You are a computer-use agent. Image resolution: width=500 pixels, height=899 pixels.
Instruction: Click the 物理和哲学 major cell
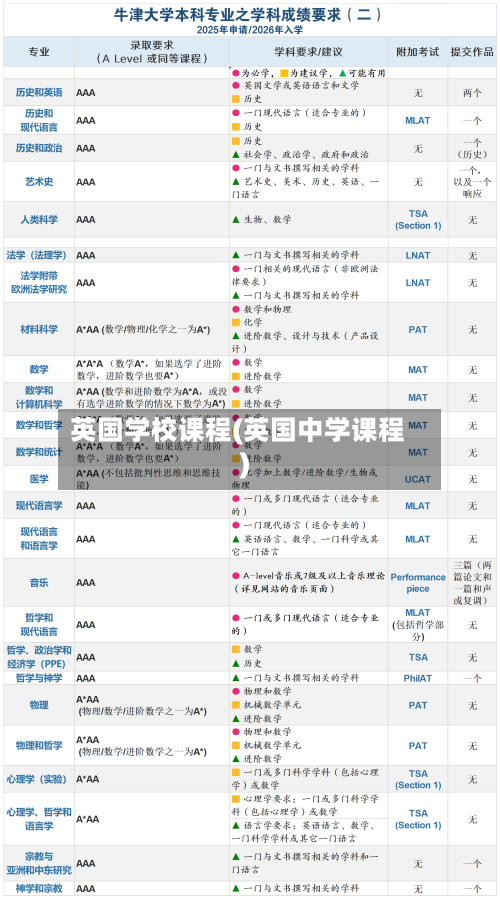39,745
